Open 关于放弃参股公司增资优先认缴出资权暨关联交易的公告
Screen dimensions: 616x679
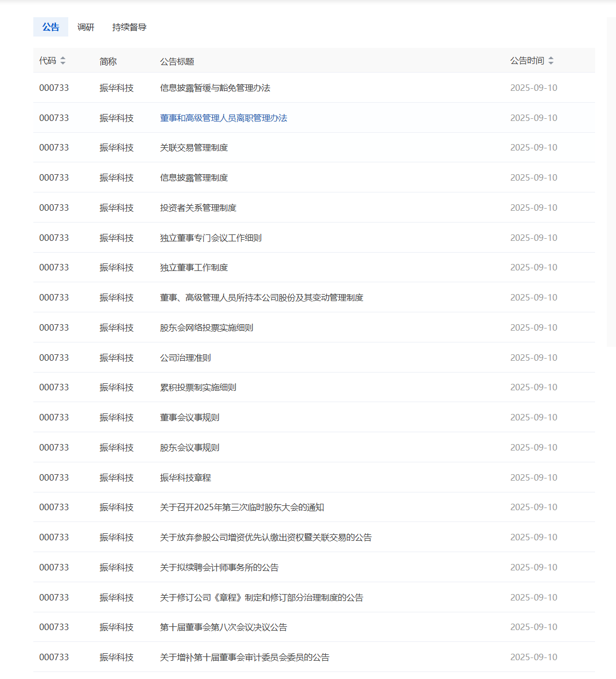(x=266, y=537)
